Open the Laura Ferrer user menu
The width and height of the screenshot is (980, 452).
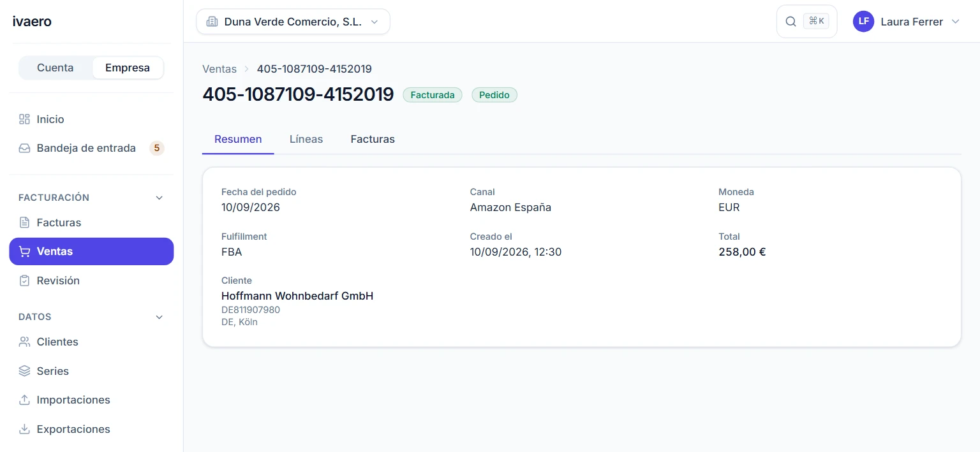[x=907, y=22]
